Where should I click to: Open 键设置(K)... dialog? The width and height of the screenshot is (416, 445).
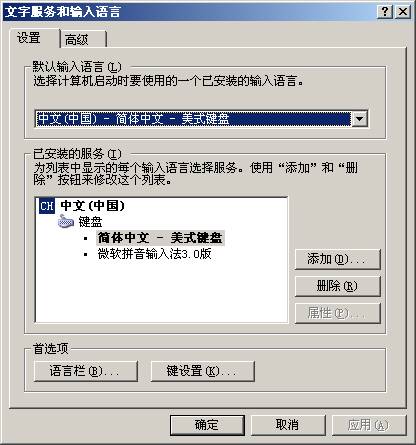203,371
